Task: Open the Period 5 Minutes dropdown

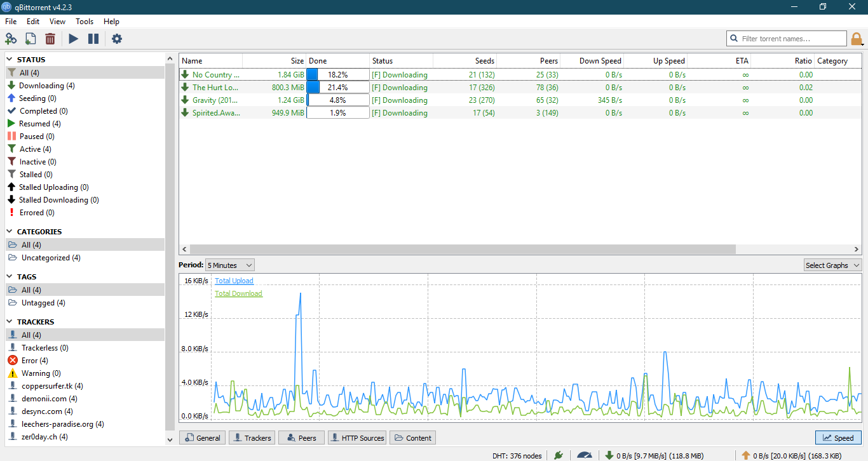Action: [230, 265]
